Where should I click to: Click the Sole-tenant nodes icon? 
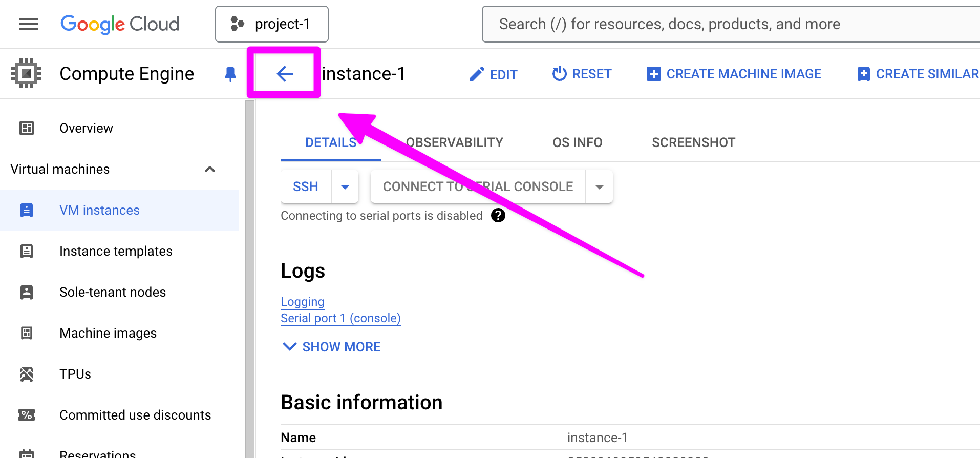coord(27,292)
